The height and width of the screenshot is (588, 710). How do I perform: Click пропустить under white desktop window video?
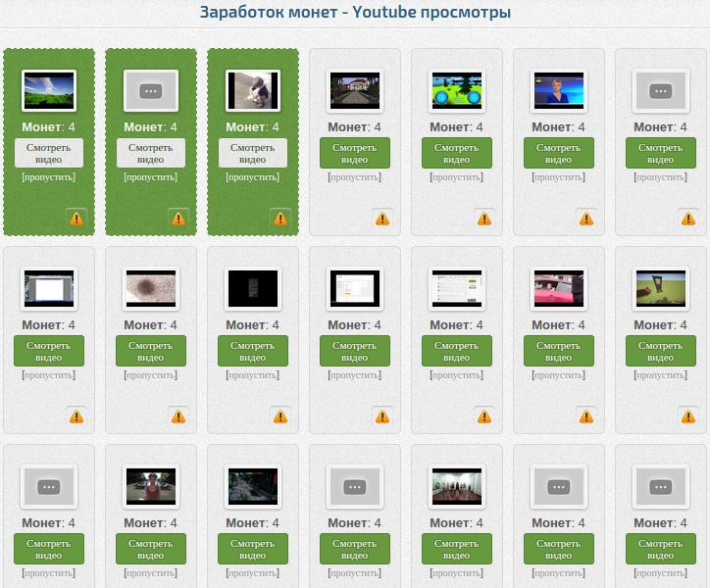[x=49, y=374]
